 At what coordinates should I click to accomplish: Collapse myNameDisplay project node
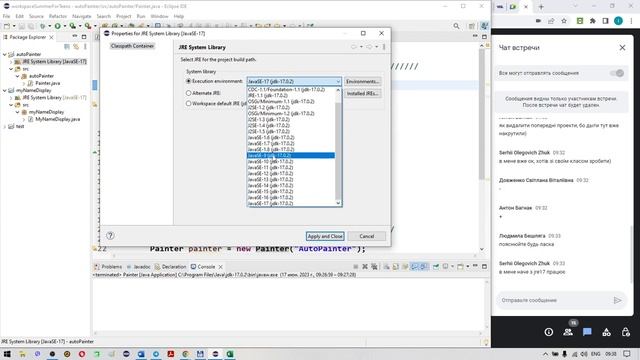pyautogui.click(x=4, y=90)
